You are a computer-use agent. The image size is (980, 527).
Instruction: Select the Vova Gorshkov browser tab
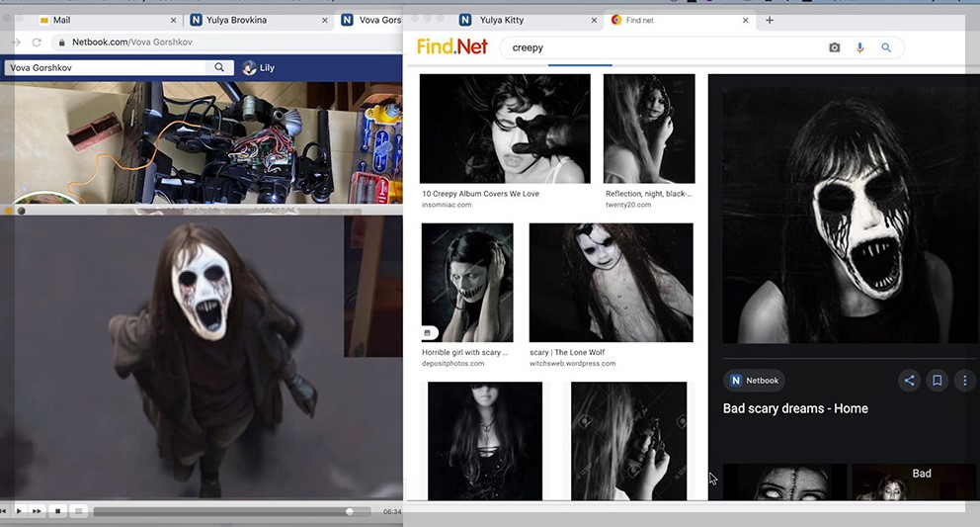tap(371, 20)
